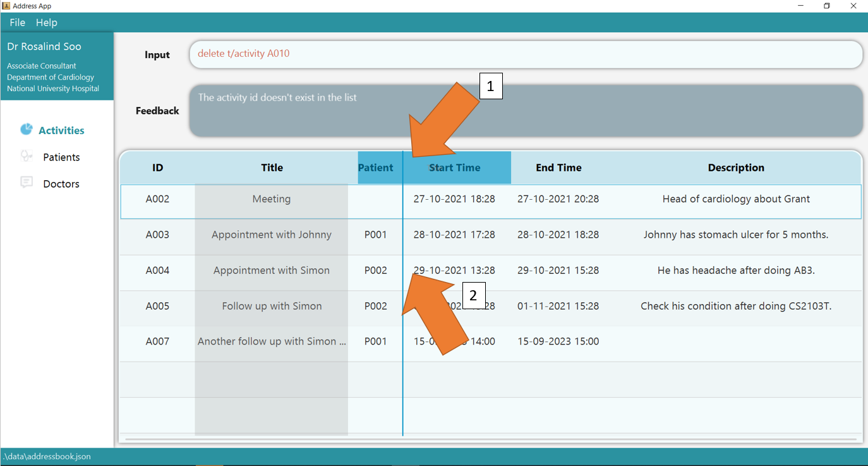Switch to the Doctors tab
The height and width of the screenshot is (466, 868).
click(x=61, y=184)
